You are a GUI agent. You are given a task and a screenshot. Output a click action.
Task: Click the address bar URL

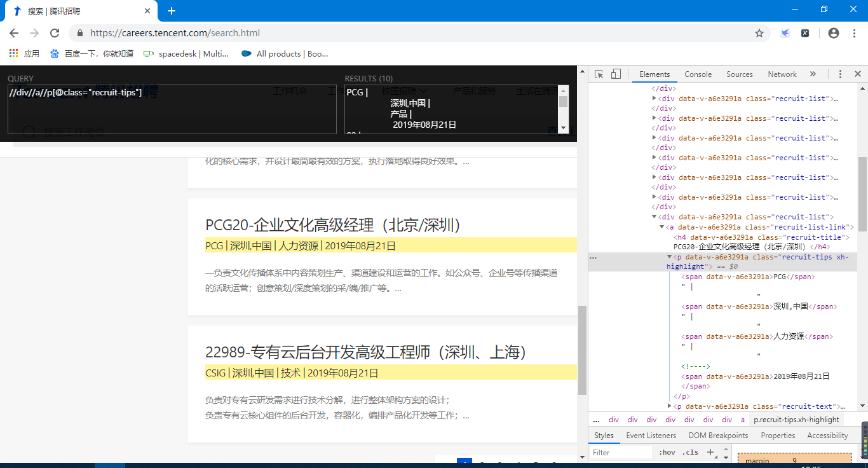click(175, 33)
